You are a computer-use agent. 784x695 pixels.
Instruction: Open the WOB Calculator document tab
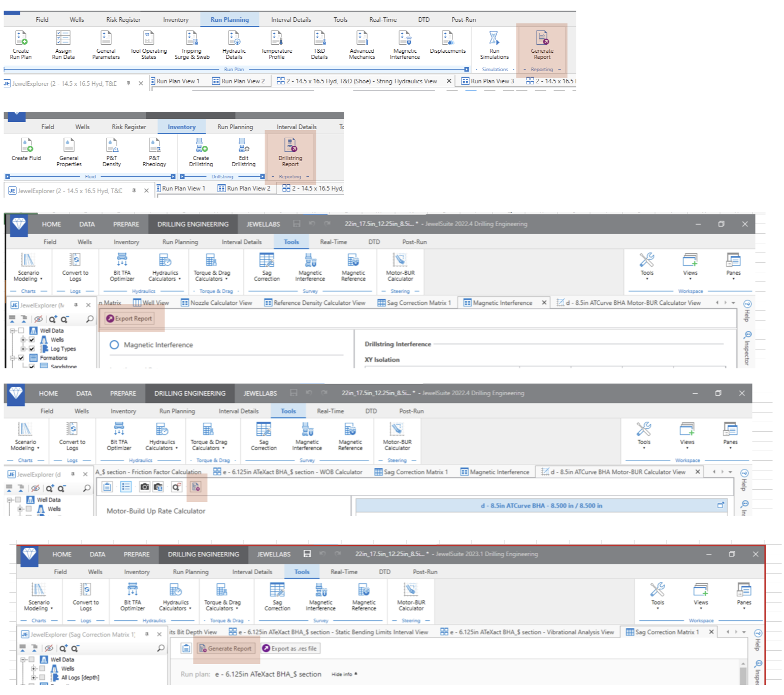pos(288,472)
